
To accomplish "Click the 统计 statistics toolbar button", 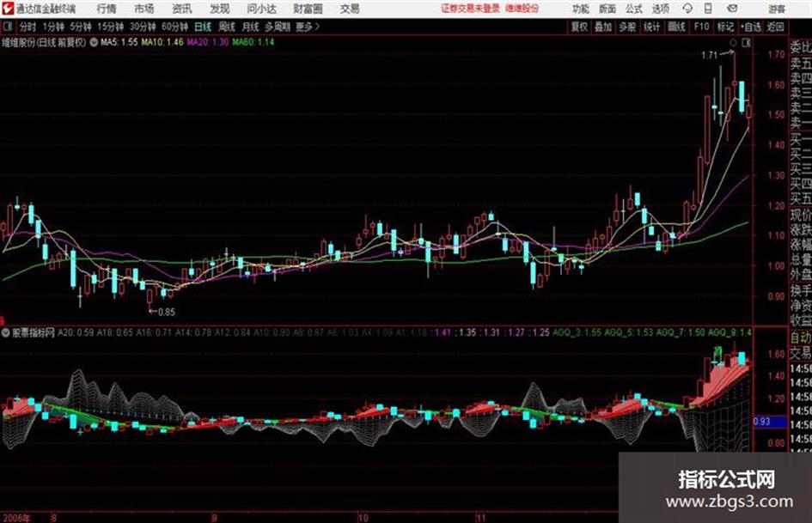I will point(651,27).
